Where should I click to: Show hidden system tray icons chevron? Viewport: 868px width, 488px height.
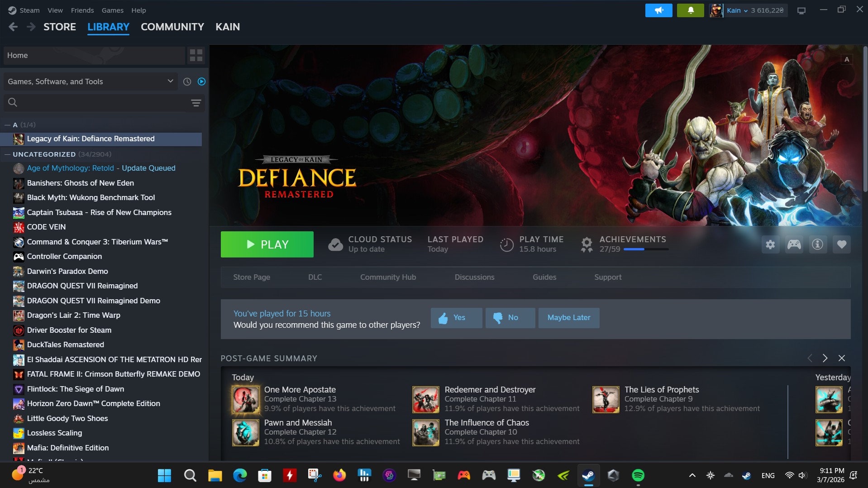692,475
